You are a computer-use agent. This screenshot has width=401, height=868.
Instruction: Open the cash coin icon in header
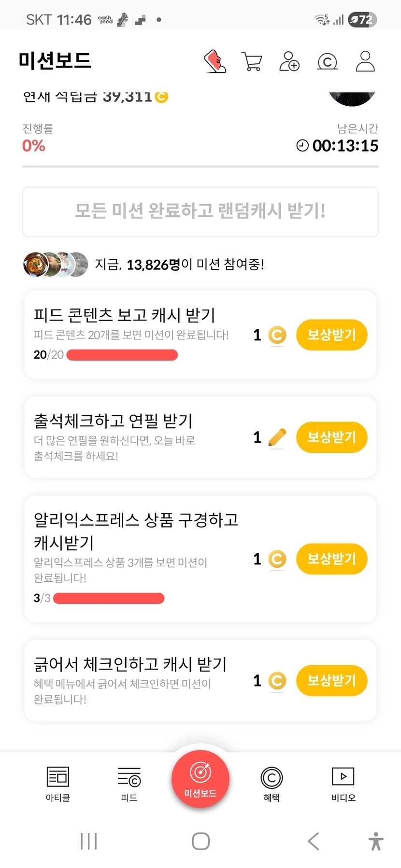[x=327, y=62]
